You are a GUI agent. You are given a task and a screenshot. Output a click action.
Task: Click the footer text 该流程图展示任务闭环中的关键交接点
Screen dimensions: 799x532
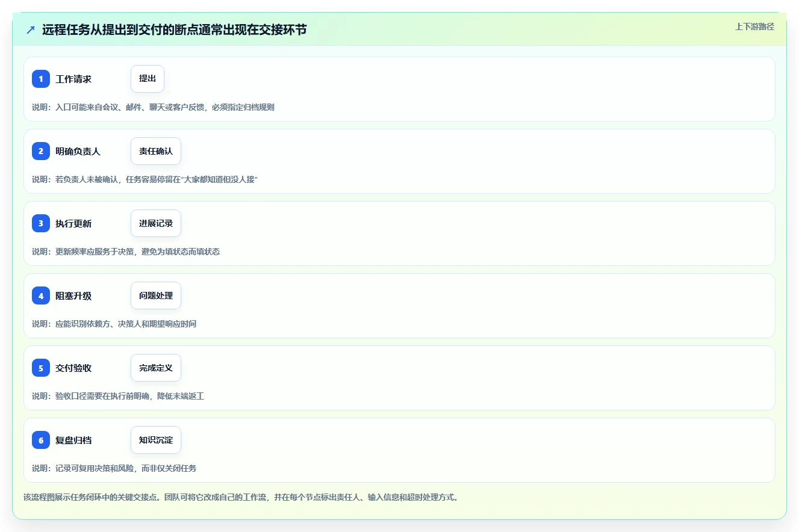pos(241,498)
